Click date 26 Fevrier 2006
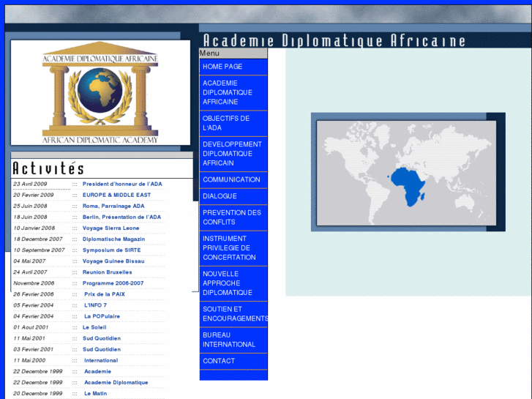The image size is (532, 399). (34, 294)
